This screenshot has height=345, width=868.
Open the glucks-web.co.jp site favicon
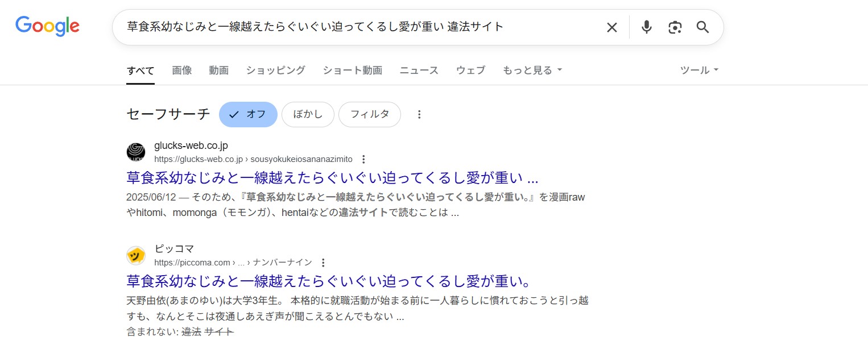[136, 152]
